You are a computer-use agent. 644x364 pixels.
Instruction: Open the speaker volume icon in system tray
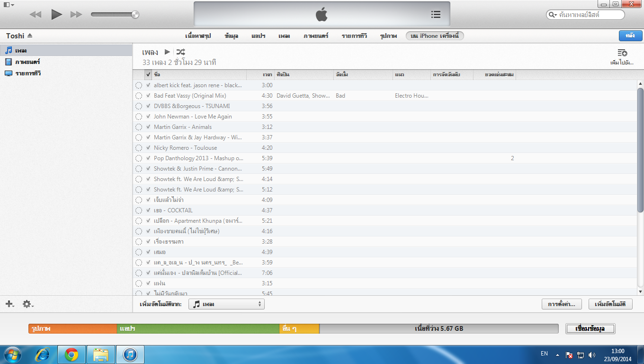591,355
